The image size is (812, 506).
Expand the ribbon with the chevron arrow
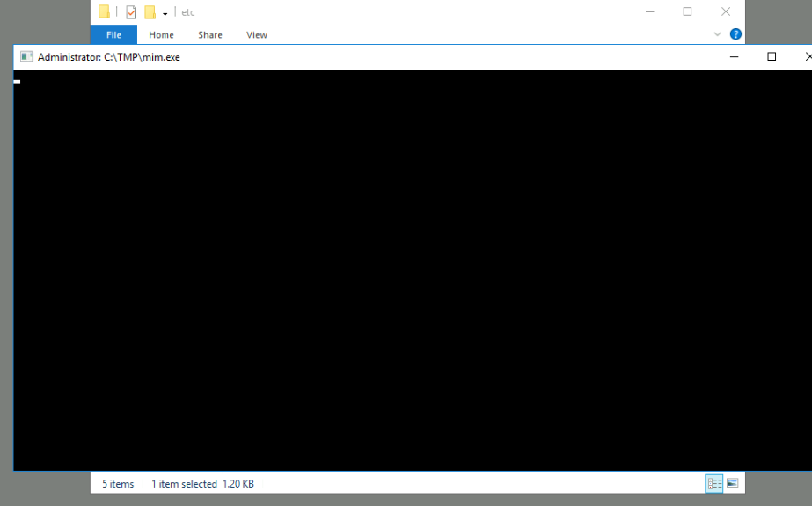point(717,34)
